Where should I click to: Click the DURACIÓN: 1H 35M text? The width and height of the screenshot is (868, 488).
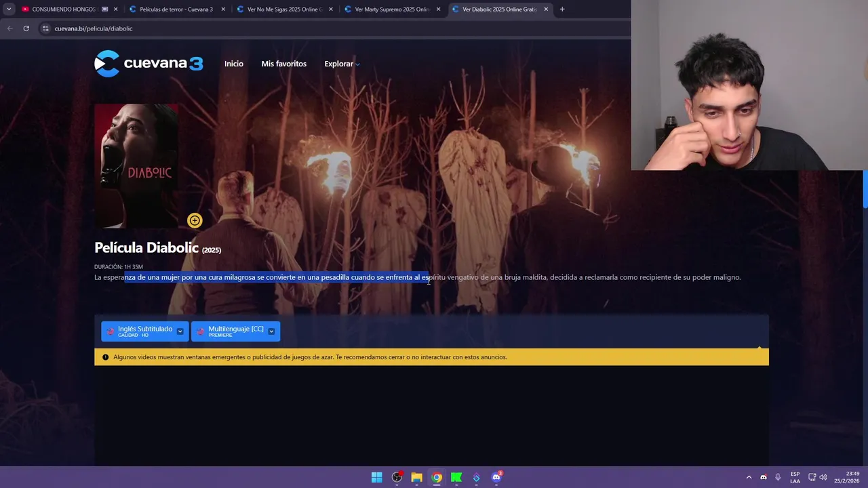pos(119,267)
